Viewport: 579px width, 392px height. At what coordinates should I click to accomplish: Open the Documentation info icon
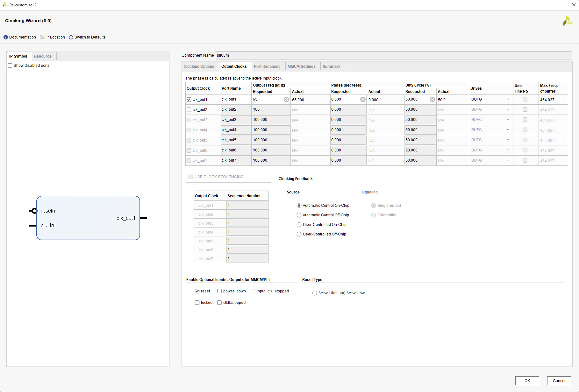click(6, 37)
